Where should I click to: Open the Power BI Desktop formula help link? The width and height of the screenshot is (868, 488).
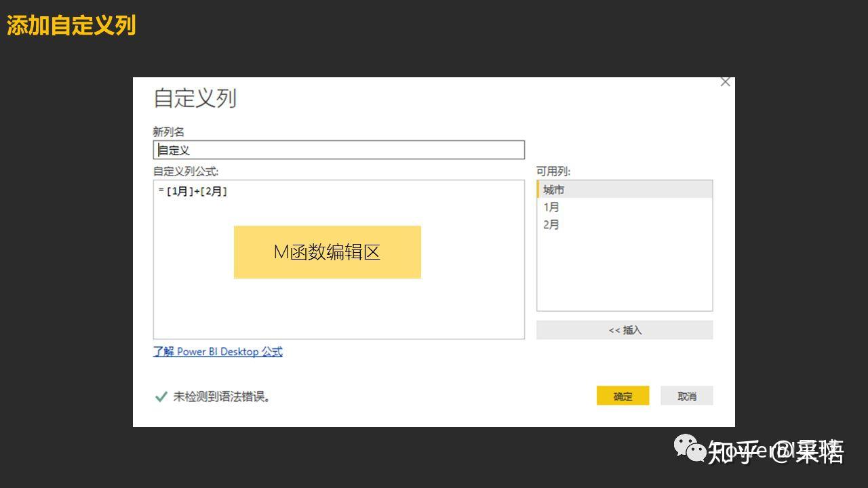(217, 351)
